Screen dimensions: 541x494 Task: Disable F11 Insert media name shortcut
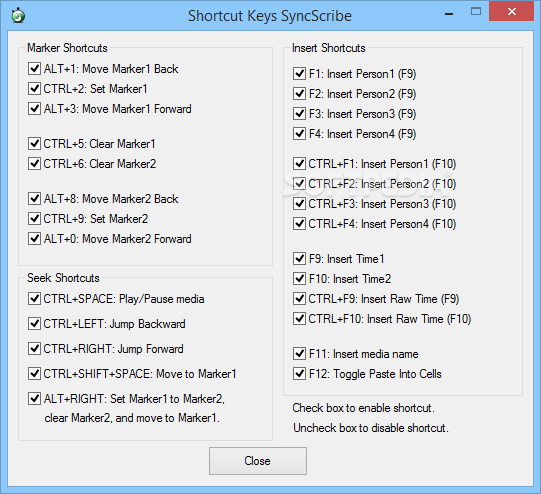click(x=299, y=354)
